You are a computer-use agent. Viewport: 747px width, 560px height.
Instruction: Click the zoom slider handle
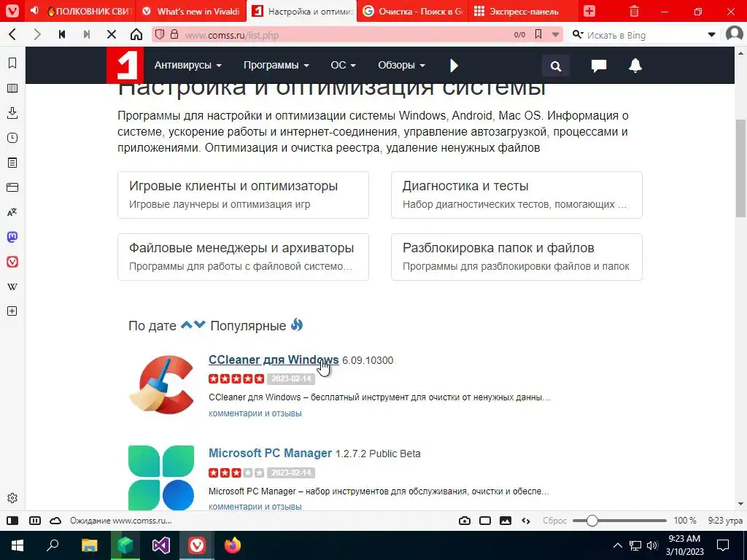point(592,521)
